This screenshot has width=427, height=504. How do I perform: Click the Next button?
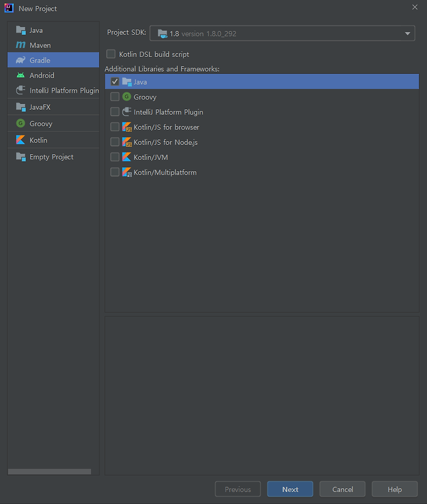[x=290, y=489]
